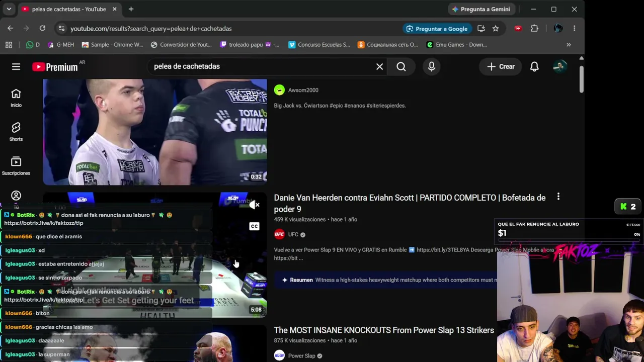Go to YouTube Premium home via logo
This screenshot has width=644, height=362.
click(x=55, y=67)
